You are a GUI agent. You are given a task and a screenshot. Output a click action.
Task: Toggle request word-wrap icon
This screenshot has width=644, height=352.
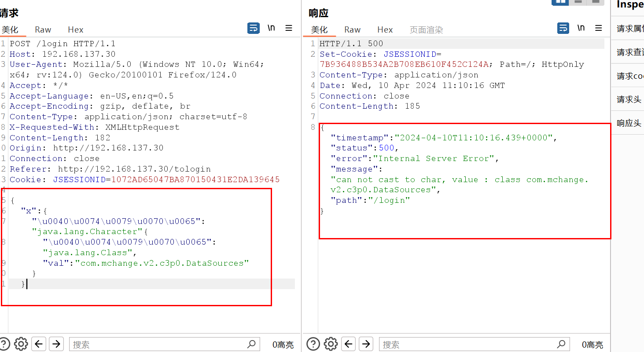254,28
